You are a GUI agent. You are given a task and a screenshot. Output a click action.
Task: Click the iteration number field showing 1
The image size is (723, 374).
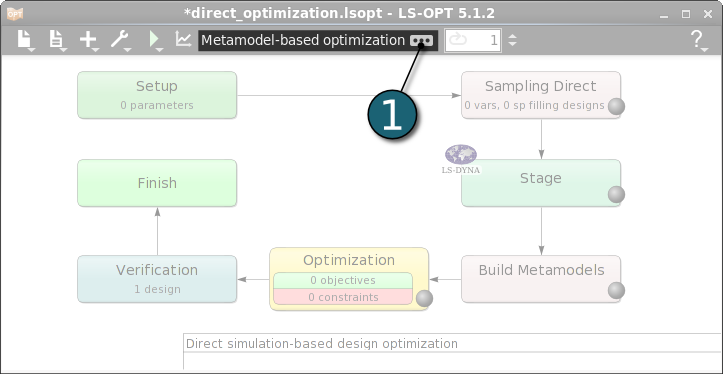(x=473, y=41)
